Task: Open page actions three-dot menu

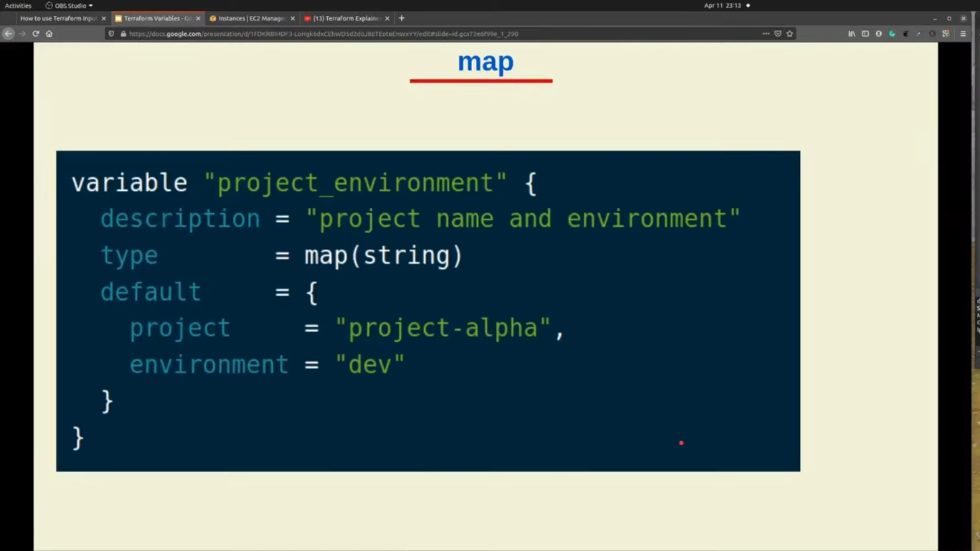Action: (x=765, y=34)
